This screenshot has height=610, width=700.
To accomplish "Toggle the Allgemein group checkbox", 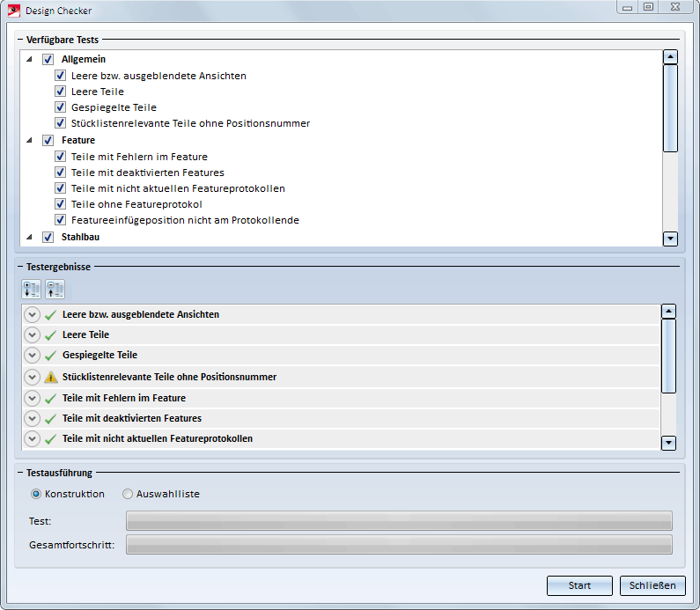I will [48, 59].
